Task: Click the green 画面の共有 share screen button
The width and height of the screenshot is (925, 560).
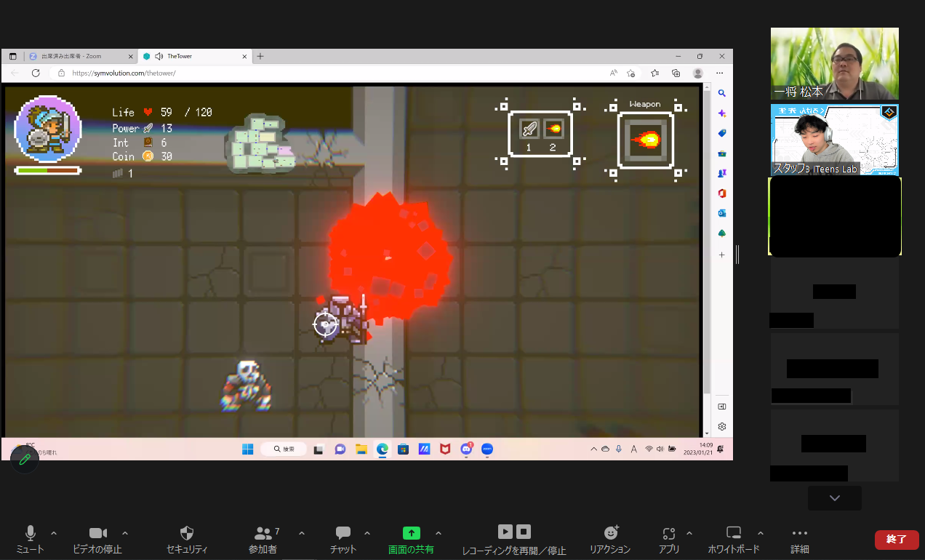Action: pos(411,540)
